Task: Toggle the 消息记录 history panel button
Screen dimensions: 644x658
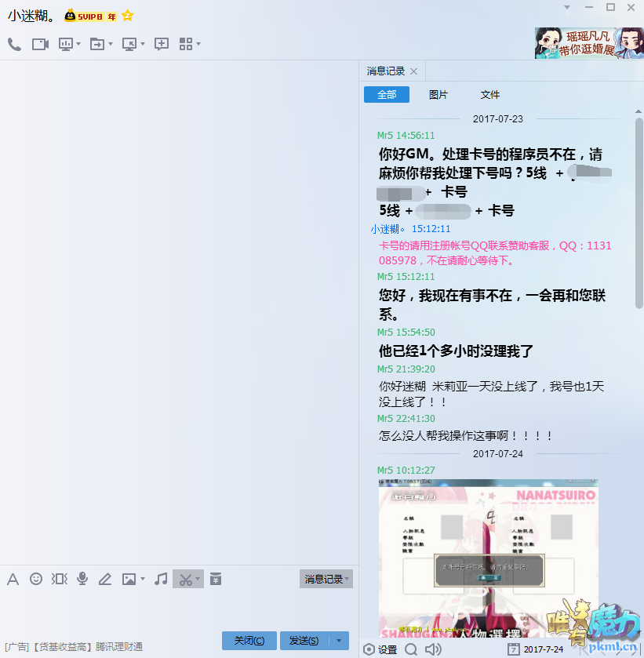Action: tap(327, 579)
